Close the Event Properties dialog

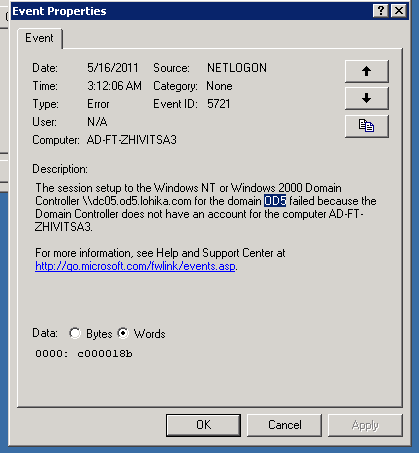(x=399, y=11)
